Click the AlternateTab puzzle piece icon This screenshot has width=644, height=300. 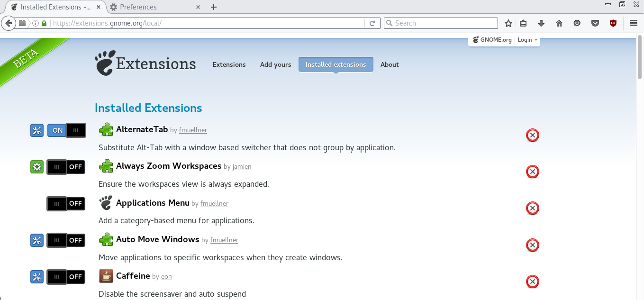pos(106,129)
